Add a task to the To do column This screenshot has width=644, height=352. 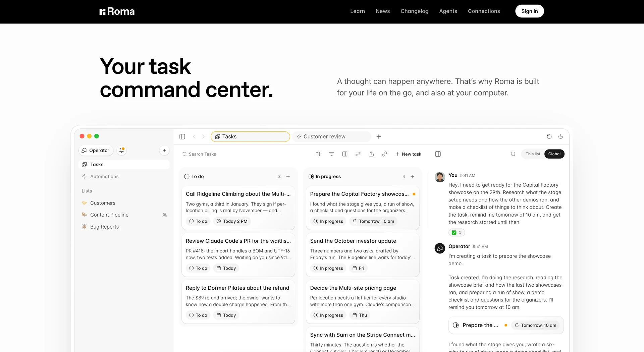point(288,176)
